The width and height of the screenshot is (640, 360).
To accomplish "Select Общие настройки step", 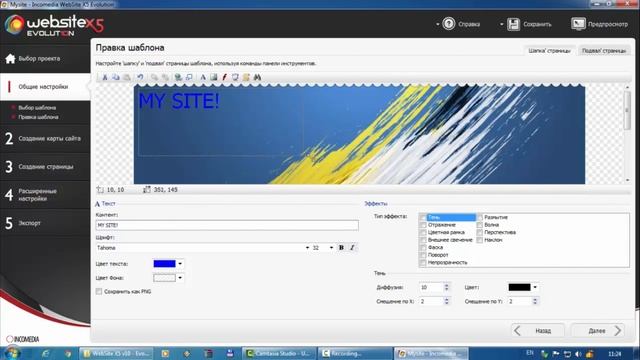I will [45, 87].
